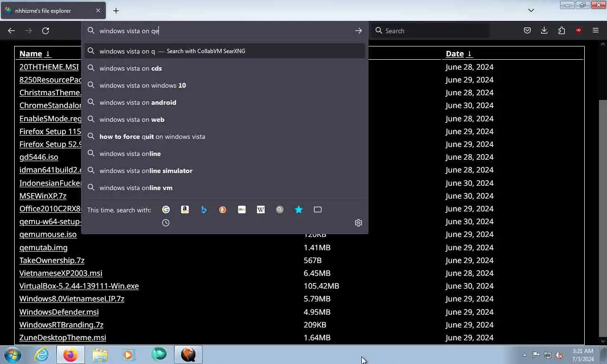The height and width of the screenshot is (364, 607).
Task: Open the 20THTHEME.MSI file link
Action: coord(49,67)
